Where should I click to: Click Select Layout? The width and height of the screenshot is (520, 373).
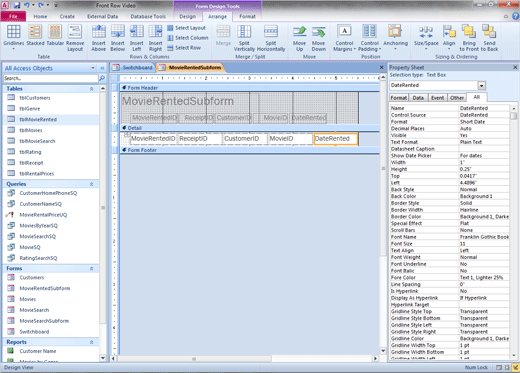tap(187, 28)
